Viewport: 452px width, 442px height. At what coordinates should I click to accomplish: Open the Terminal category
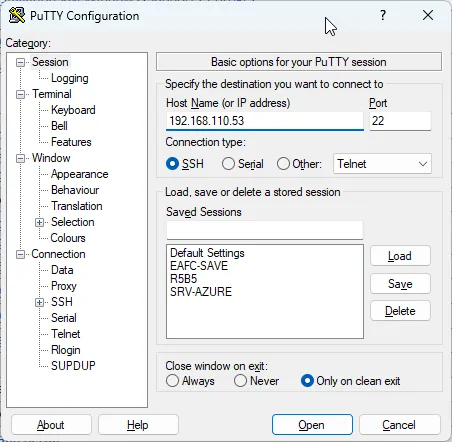tap(52, 94)
